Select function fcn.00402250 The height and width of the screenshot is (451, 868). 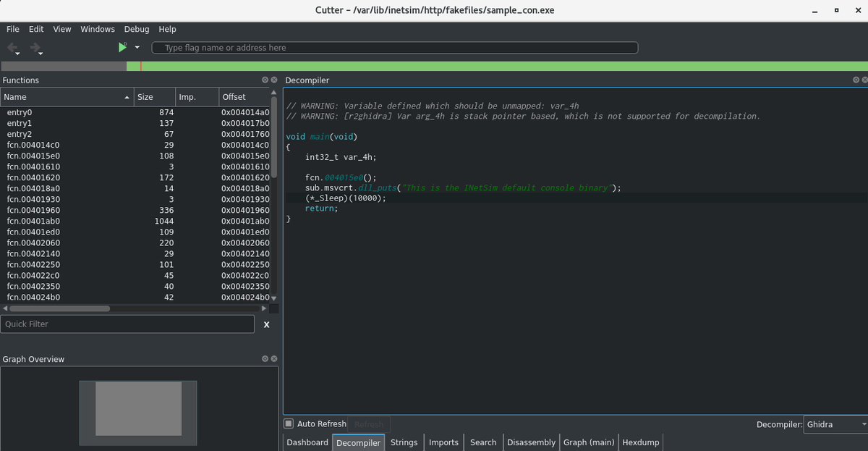pyautogui.click(x=135, y=264)
